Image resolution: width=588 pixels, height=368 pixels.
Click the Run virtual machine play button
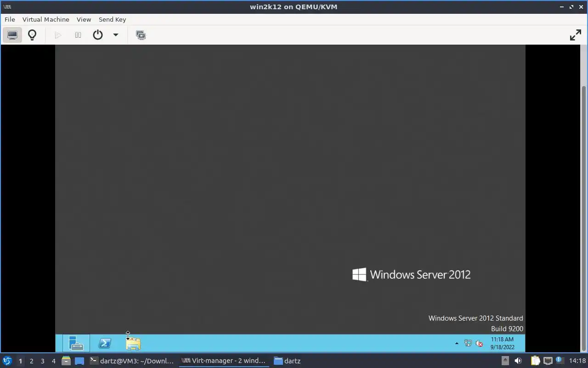point(58,35)
